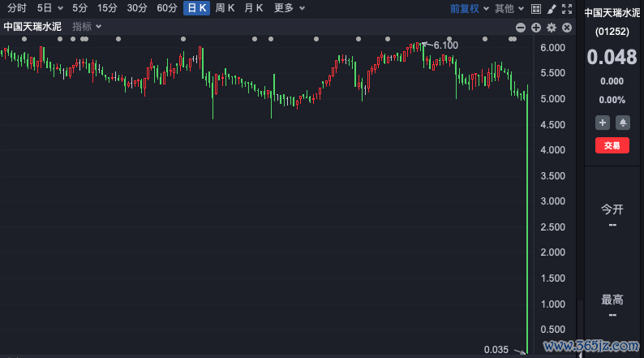Click the 3.000 price axis label

(553, 201)
